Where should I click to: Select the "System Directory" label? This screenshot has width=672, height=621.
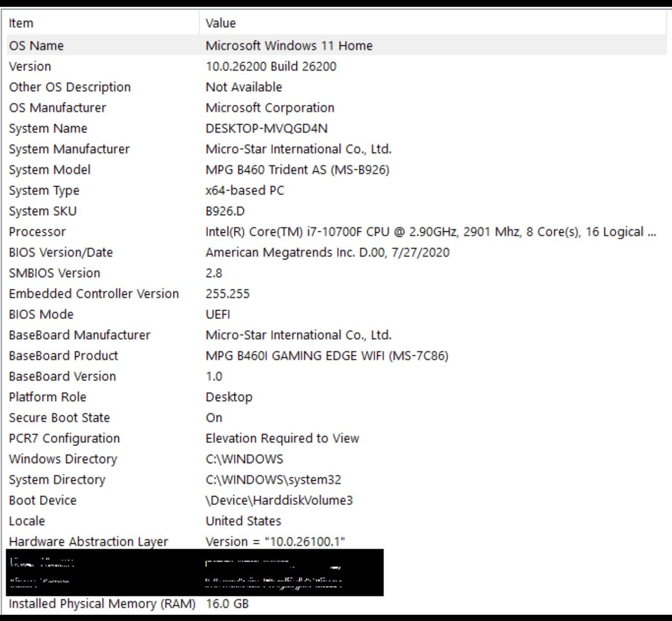coord(57,480)
